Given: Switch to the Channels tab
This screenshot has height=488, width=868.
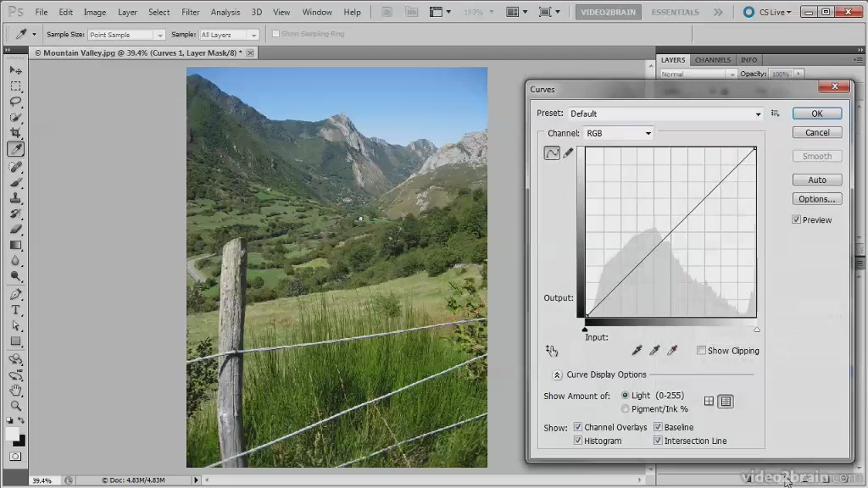Looking at the screenshot, I should pos(712,60).
